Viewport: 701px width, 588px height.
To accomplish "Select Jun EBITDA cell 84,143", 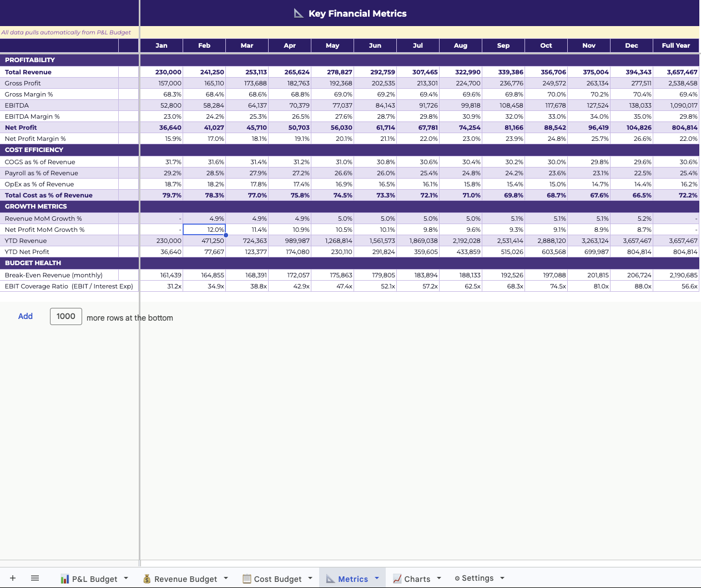I will tap(375, 105).
